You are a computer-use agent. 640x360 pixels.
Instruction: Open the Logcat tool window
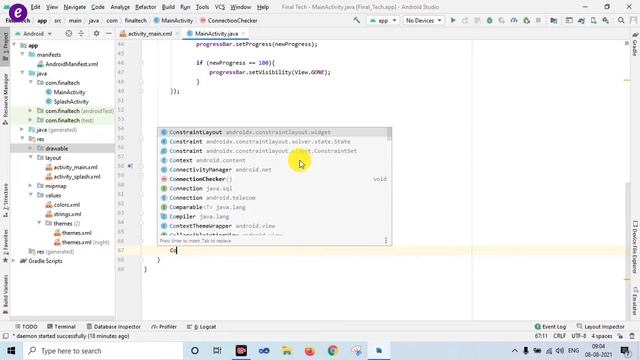pyautogui.click(x=201, y=327)
